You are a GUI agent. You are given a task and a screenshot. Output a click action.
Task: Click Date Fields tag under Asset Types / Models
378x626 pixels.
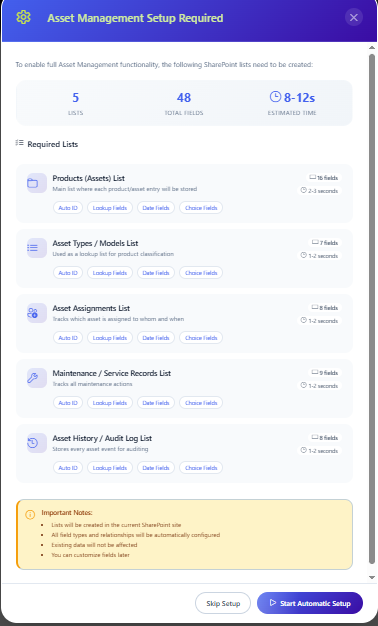[x=156, y=273]
